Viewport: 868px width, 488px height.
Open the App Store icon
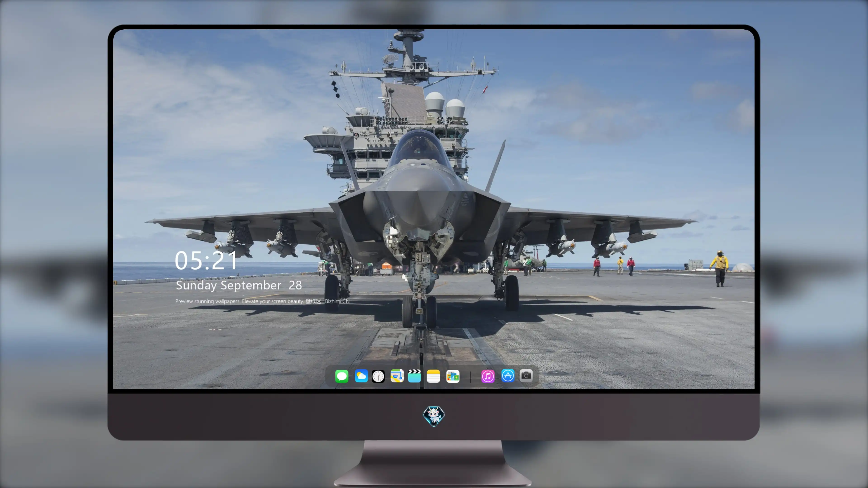[x=508, y=375]
